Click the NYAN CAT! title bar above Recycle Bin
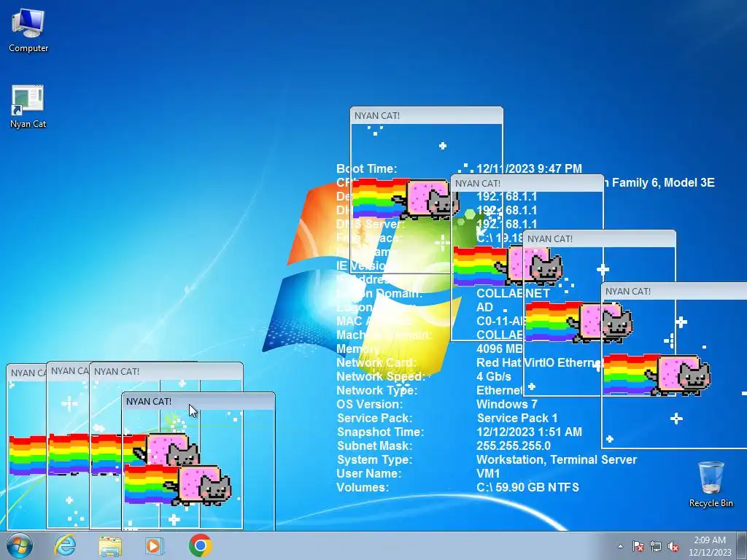747x560 pixels. (x=674, y=291)
